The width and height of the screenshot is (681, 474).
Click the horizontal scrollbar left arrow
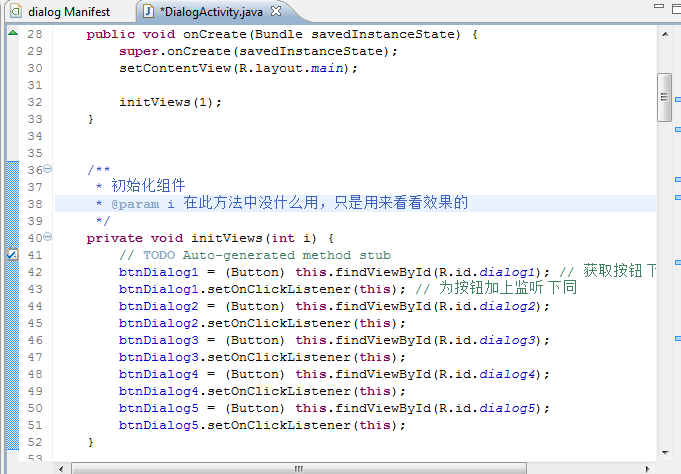tap(61, 469)
